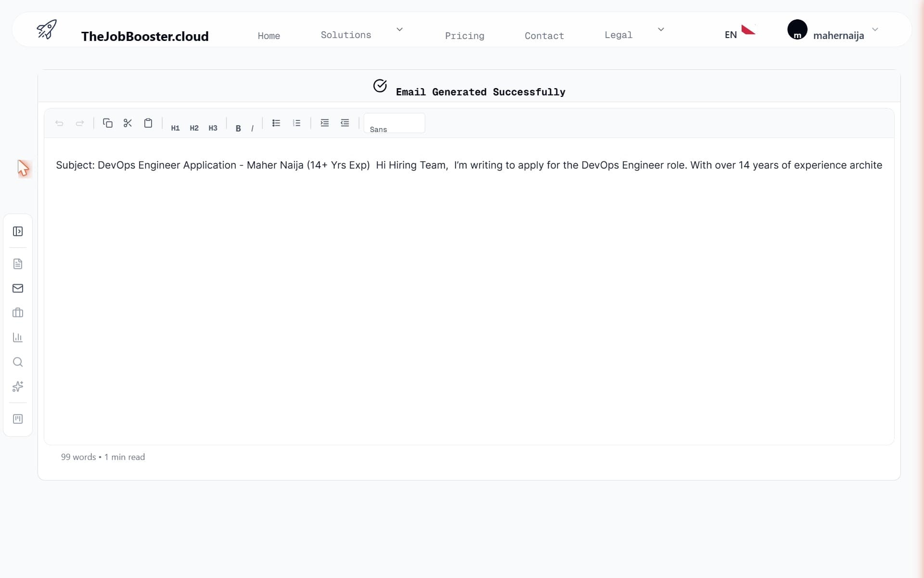Undo the last edit in the editor
This screenshot has height=578, width=924.
coord(59,123)
